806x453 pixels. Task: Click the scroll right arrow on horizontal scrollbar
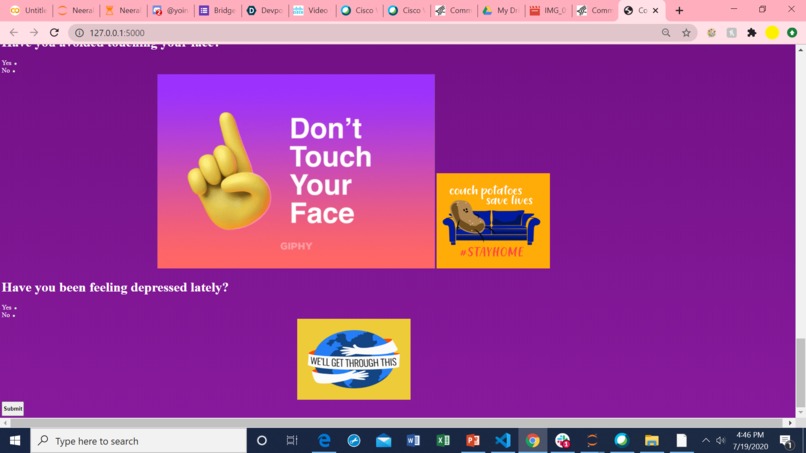pos(791,423)
